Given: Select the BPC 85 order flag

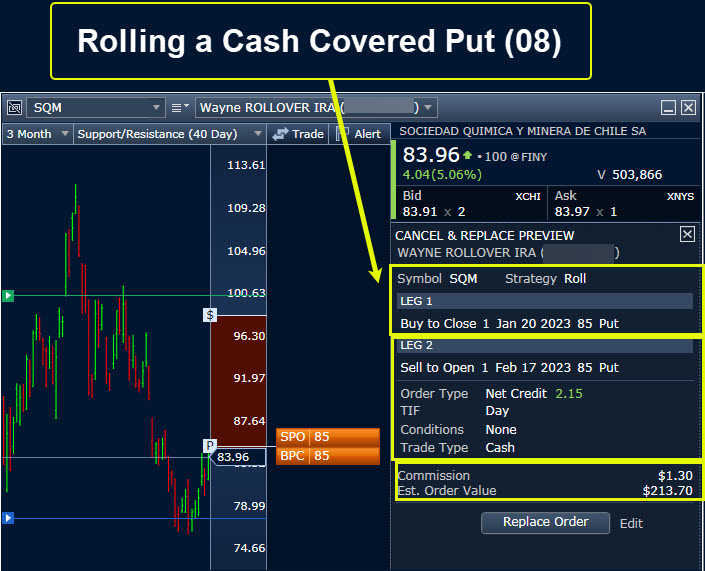Looking at the screenshot, I should [327, 456].
